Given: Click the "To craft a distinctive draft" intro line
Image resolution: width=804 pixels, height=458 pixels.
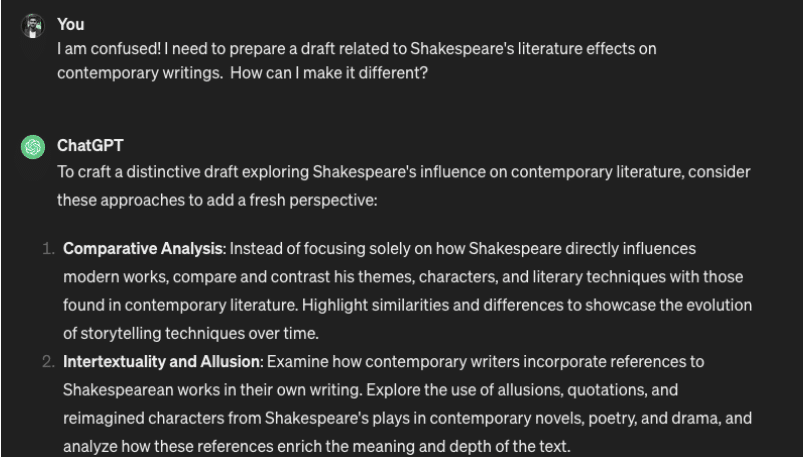Looking at the screenshot, I should tap(404, 172).
